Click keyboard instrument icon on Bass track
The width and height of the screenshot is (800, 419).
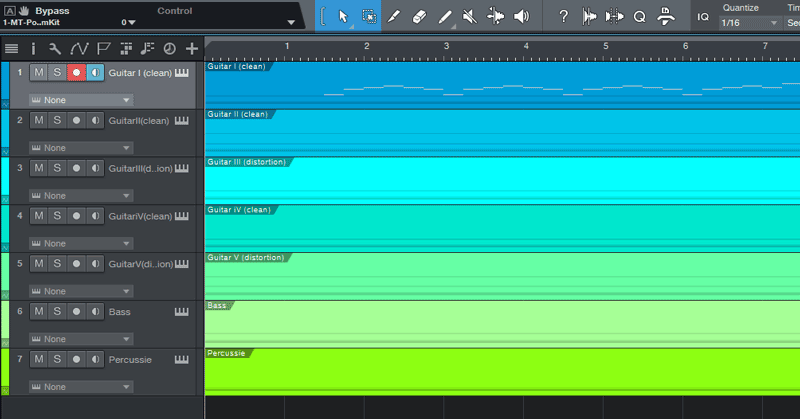182,312
